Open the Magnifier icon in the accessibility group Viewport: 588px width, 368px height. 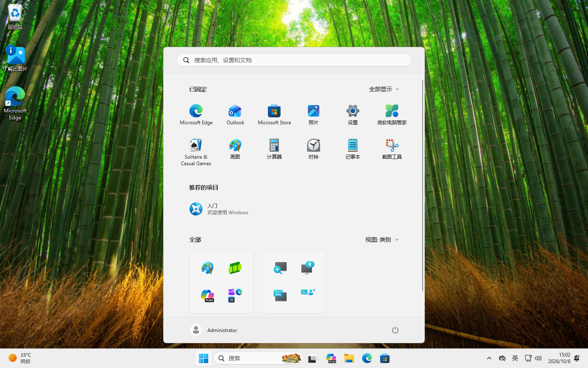280,268
